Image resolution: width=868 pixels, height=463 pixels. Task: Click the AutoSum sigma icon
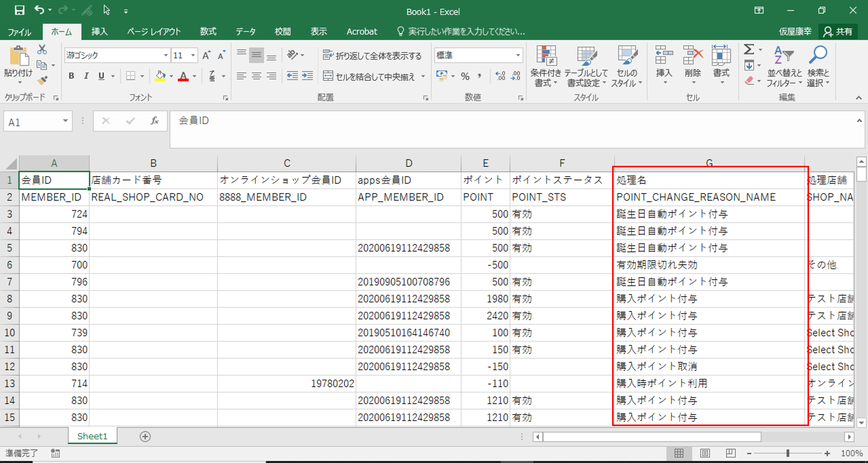pos(749,49)
